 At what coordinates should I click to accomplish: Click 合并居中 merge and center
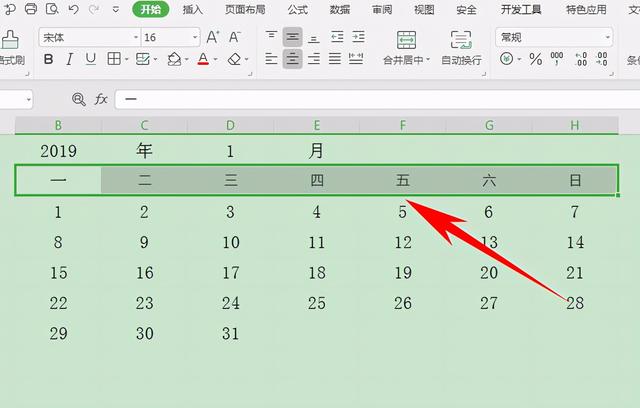click(406, 48)
